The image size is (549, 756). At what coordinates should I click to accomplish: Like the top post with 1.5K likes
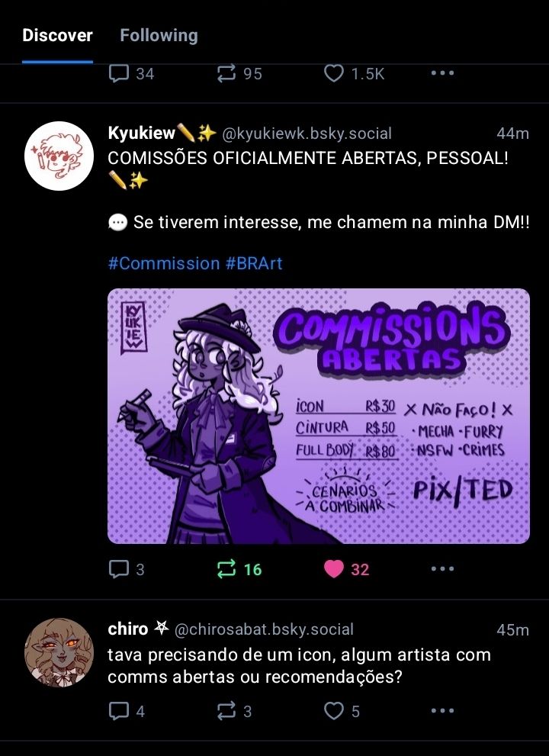click(354, 74)
